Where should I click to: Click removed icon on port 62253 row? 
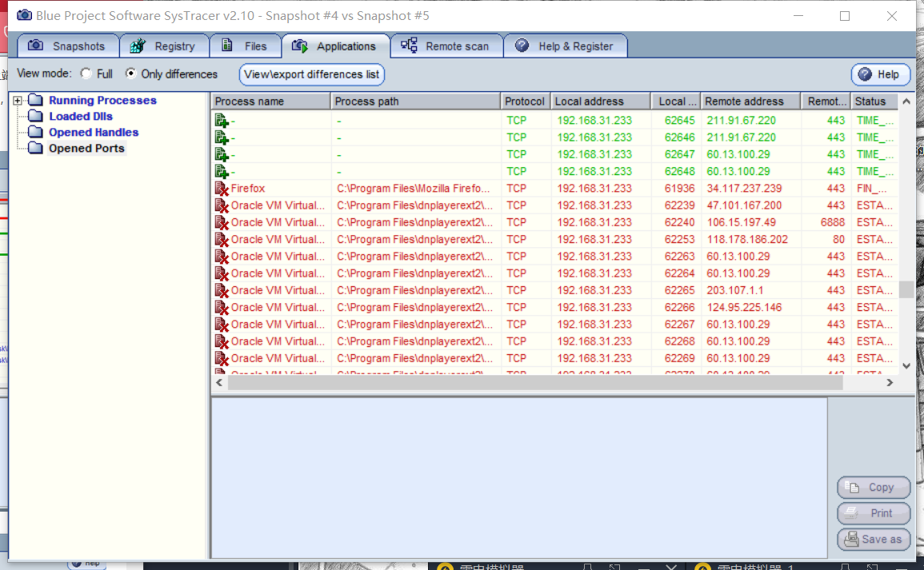pos(222,240)
